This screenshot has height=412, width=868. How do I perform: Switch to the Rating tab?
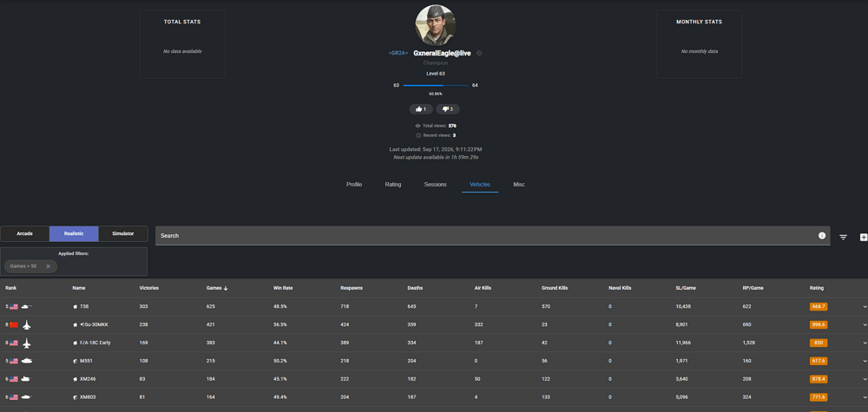click(x=393, y=184)
